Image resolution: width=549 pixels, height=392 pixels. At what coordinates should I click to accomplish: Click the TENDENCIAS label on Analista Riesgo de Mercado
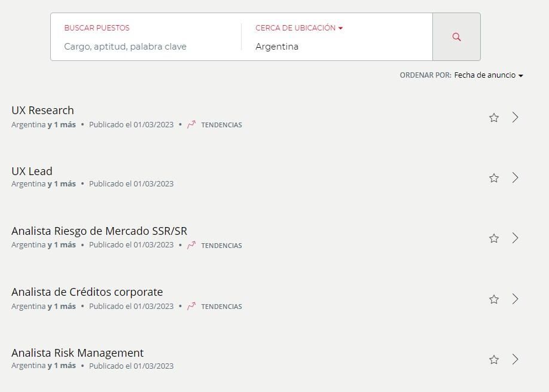tap(221, 245)
